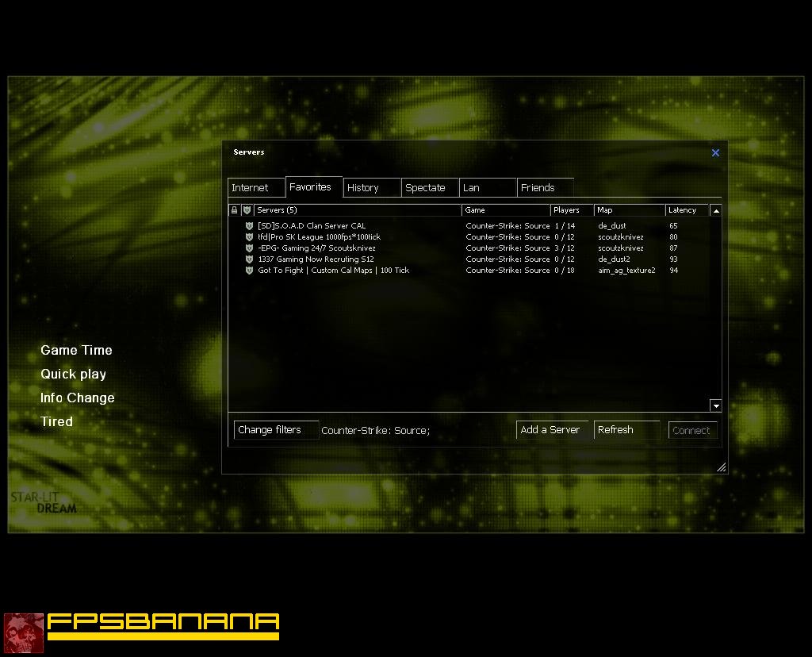The height and width of the screenshot is (657, 812).
Task: Click the scroll down arrow of server list
Action: 716,405
